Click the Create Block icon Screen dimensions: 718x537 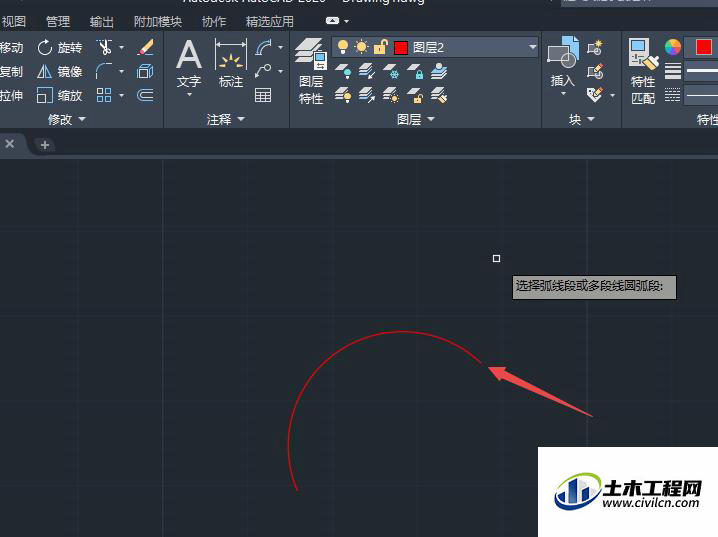pyautogui.click(x=595, y=47)
